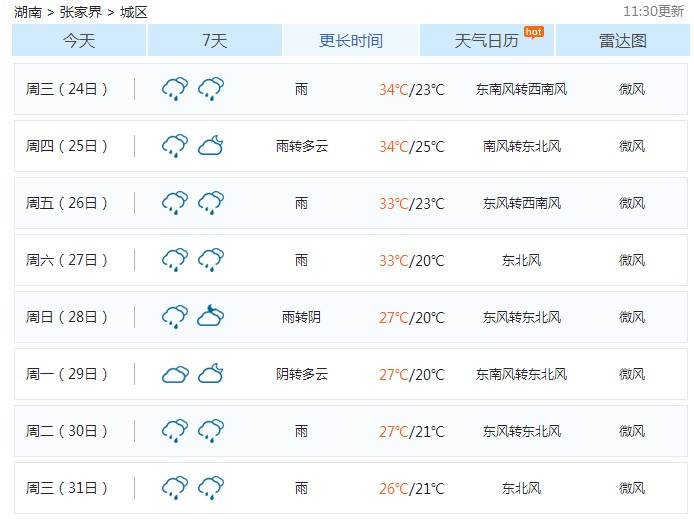Select the 周四（25日） date label
This screenshot has height=519, width=694.
[66, 146]
